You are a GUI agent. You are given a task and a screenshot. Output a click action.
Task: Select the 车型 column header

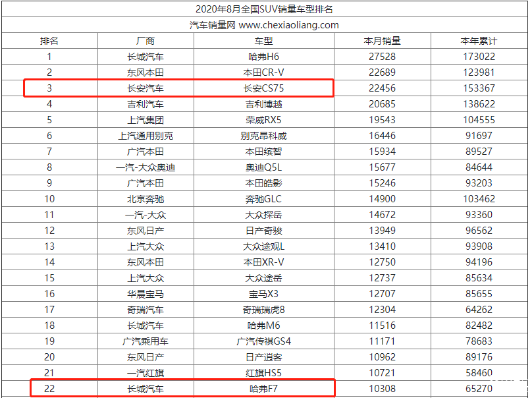[263, 41]
